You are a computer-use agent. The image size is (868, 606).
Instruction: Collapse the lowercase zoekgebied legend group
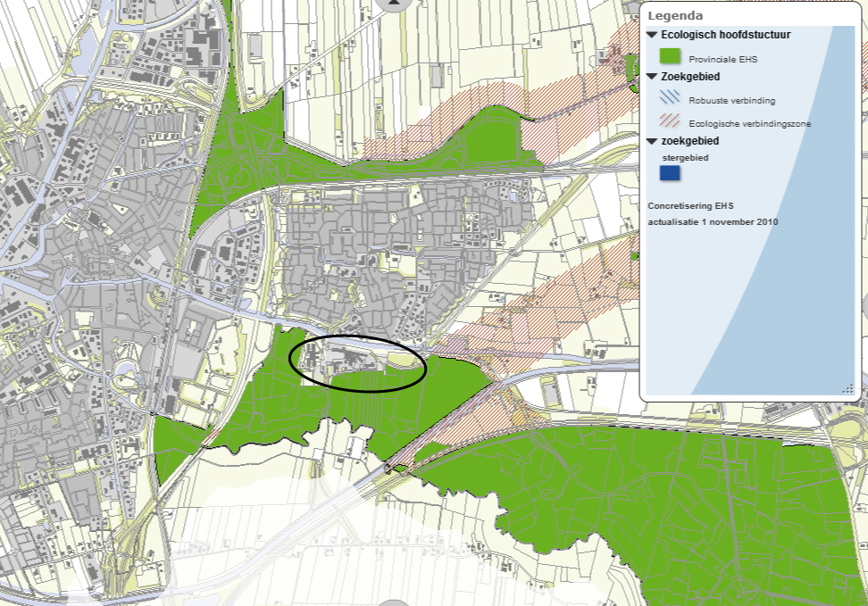[x=653, y=141]
